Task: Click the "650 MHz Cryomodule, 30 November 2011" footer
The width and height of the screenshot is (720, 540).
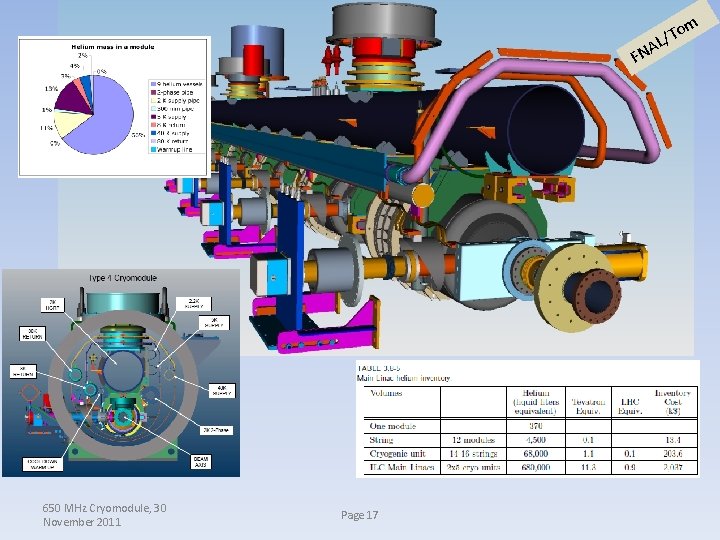Action: pyautogui.click(x=105, y=515)
